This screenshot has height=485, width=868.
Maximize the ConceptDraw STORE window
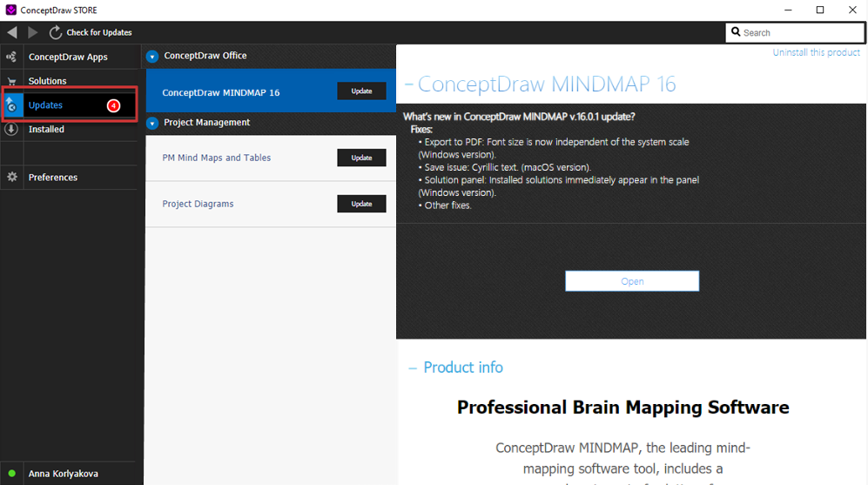(x=820, y=10)
